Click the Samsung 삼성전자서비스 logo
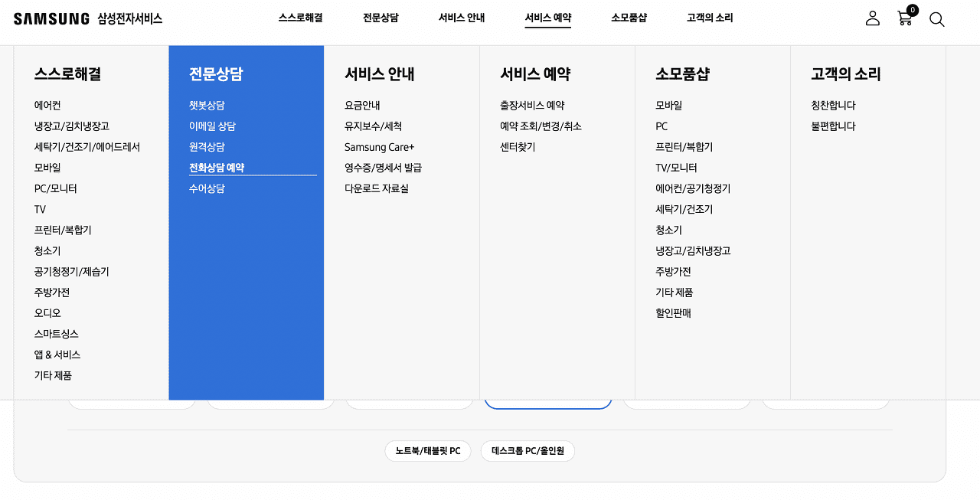980x500 pixels. click(x=88, y=18)
